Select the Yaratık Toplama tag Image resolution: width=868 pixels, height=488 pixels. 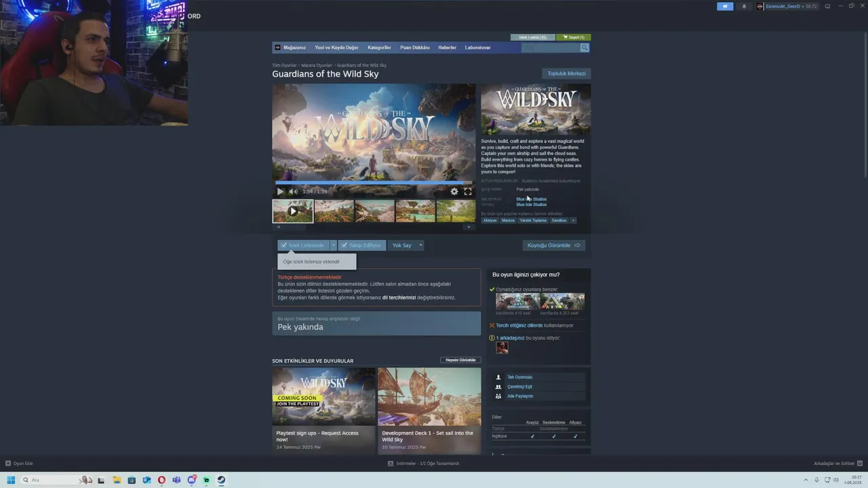pos(533,220)
